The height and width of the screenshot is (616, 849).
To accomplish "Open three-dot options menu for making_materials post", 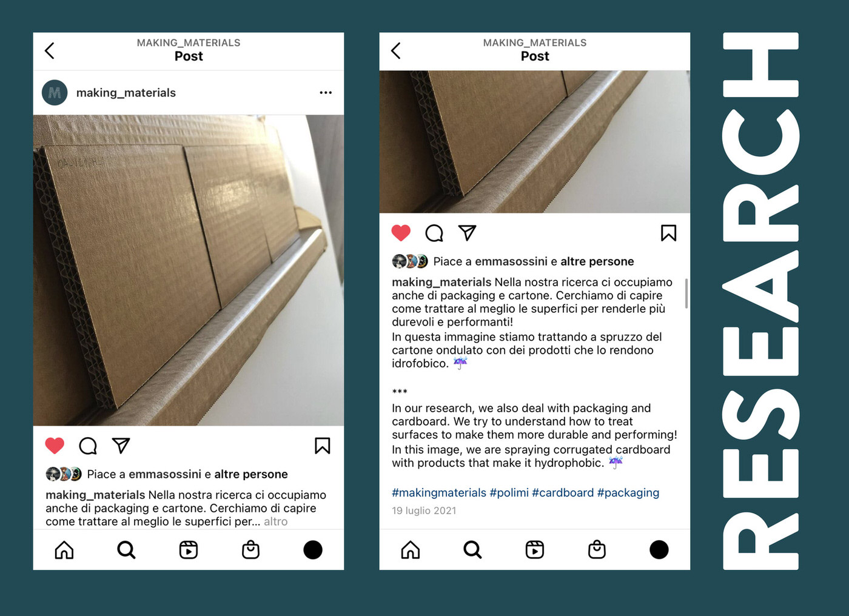I will (326, 93).
